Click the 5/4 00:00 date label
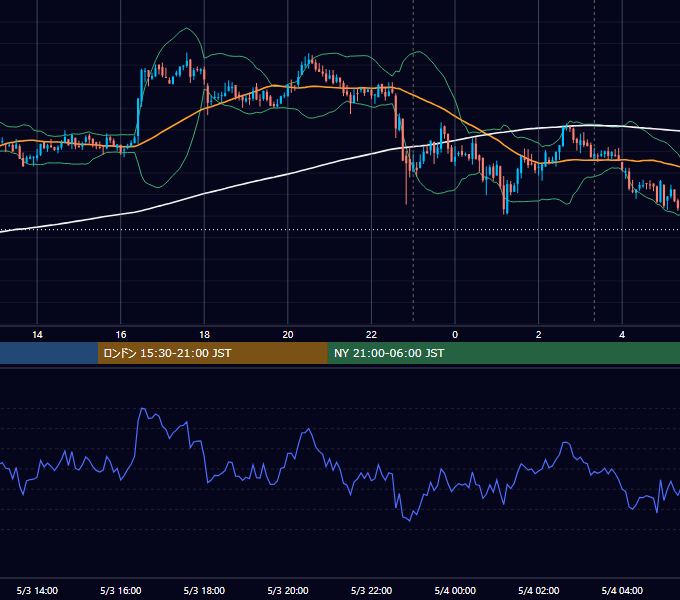Screen dimensions: 680x600 [x=455, y=590]
